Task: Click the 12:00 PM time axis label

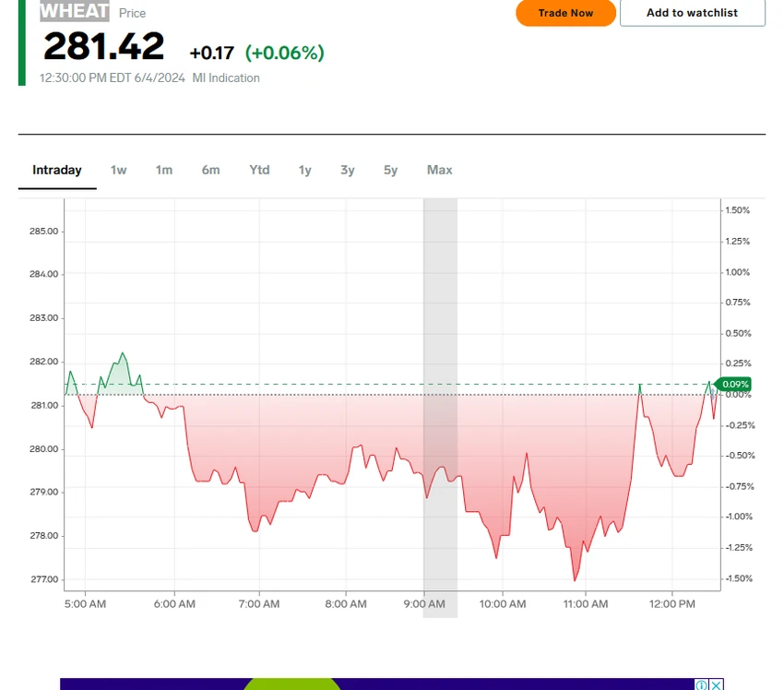Action: click(672, 604)
